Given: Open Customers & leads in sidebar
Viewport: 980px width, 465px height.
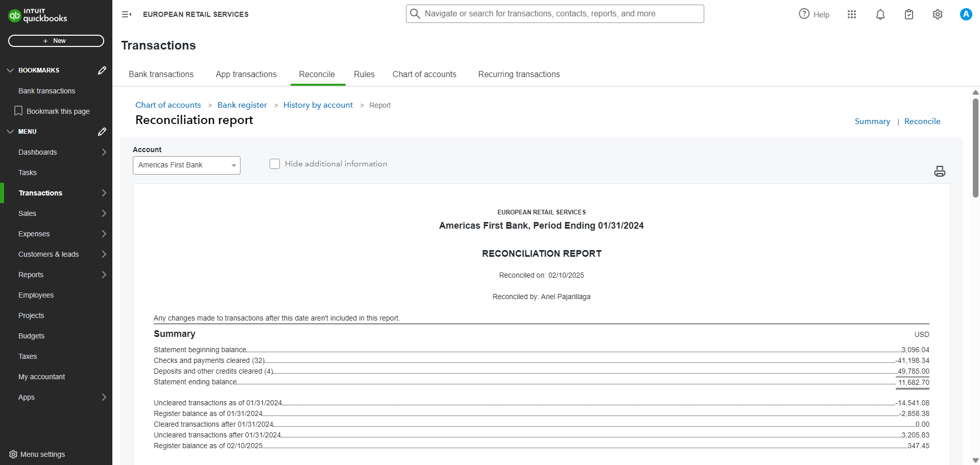Looking at the screenshot, I should point(49,254).
